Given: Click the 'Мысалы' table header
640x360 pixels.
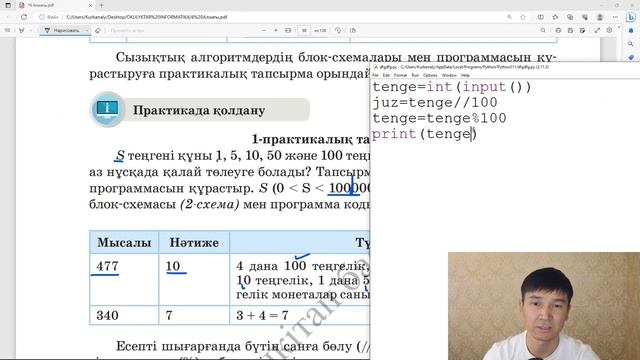Looking at the screenshot, I should [124, 242].
